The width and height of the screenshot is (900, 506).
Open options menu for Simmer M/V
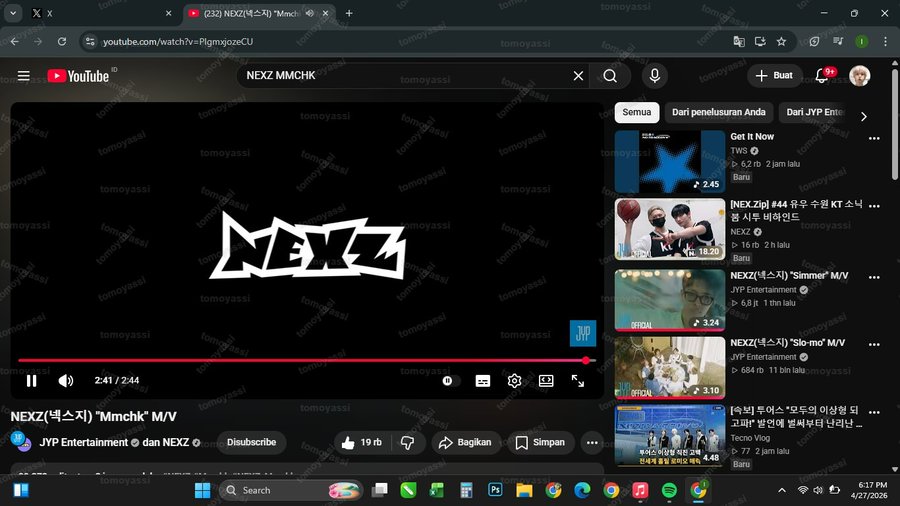[874, 277]
